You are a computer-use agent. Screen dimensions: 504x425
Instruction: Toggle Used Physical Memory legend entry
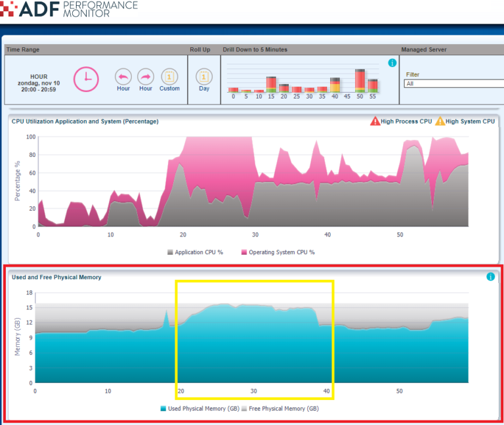click(199, 409)
